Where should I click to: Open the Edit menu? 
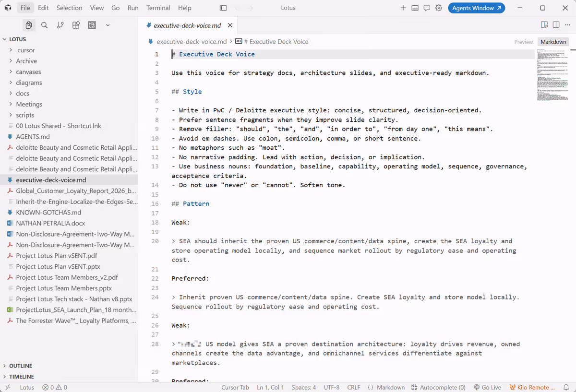[x=43, y=8]
